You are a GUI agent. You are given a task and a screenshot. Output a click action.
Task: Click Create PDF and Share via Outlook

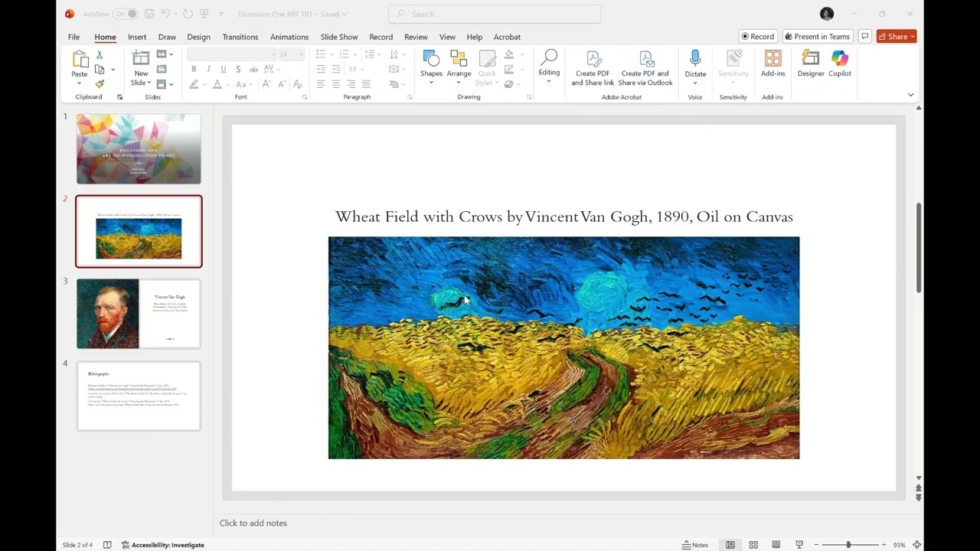(645, 69)
